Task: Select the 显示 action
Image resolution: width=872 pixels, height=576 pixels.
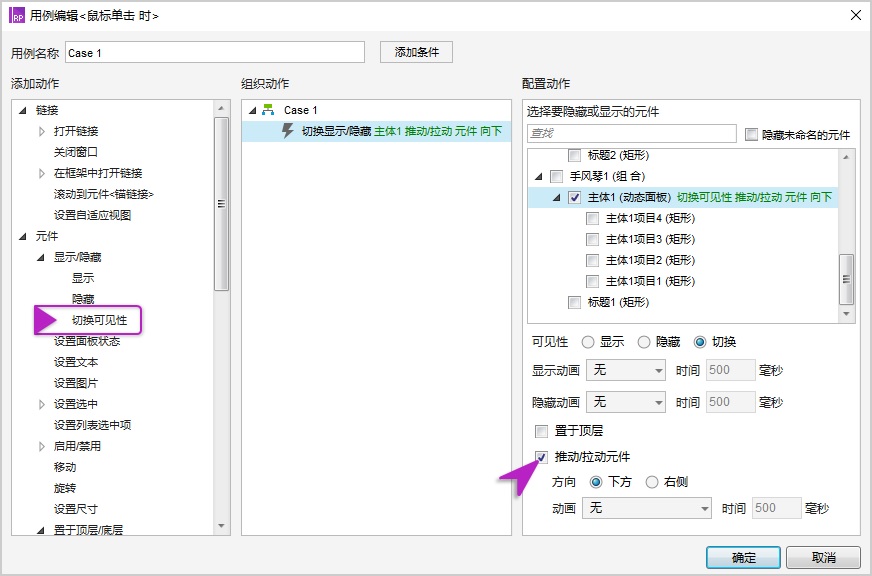Action: click(x=83, y=278)
